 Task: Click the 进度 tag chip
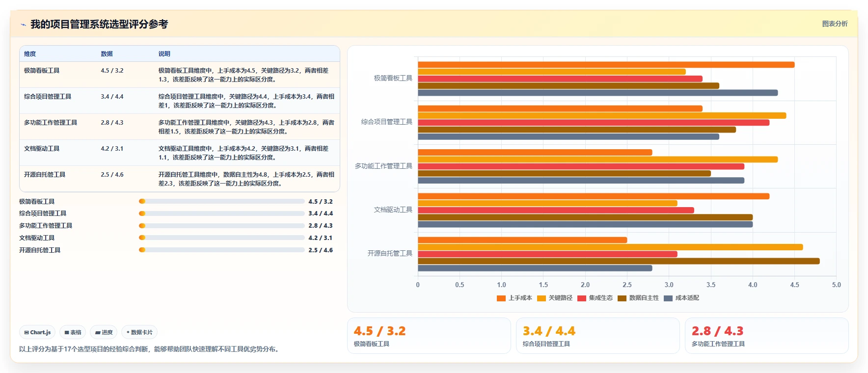(104, 332)
